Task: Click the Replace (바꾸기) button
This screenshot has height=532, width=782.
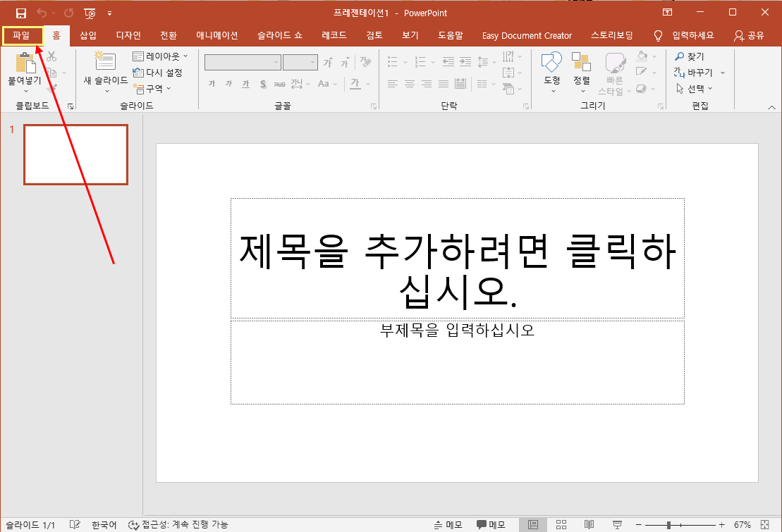Action: pyautogui.click(x=695, y=71)
